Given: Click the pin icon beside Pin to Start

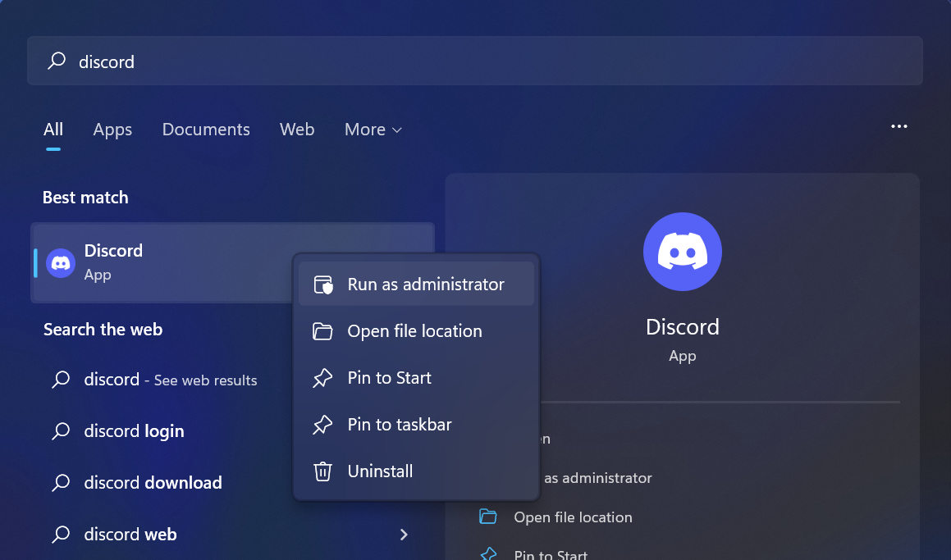Looking at the screenshot, I should pos(323,378).
